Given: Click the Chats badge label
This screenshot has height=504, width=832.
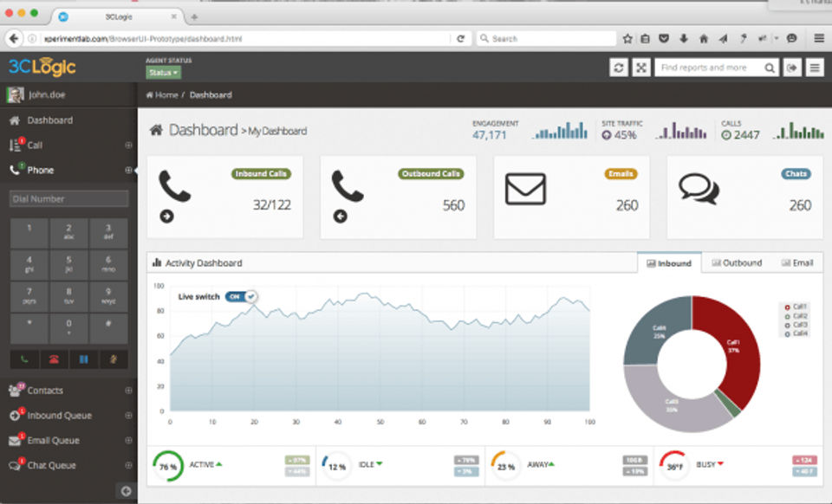Looking at the screenshot, I should pos(796,174).
